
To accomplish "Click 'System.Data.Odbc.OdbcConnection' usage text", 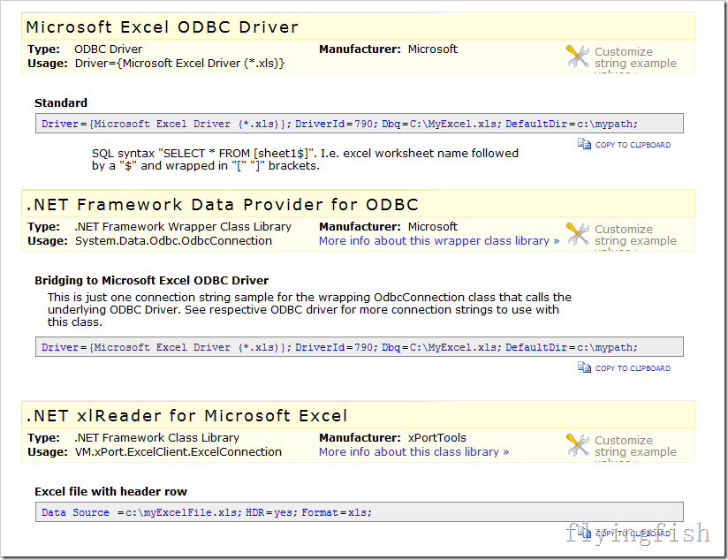I will pos(173,241).
